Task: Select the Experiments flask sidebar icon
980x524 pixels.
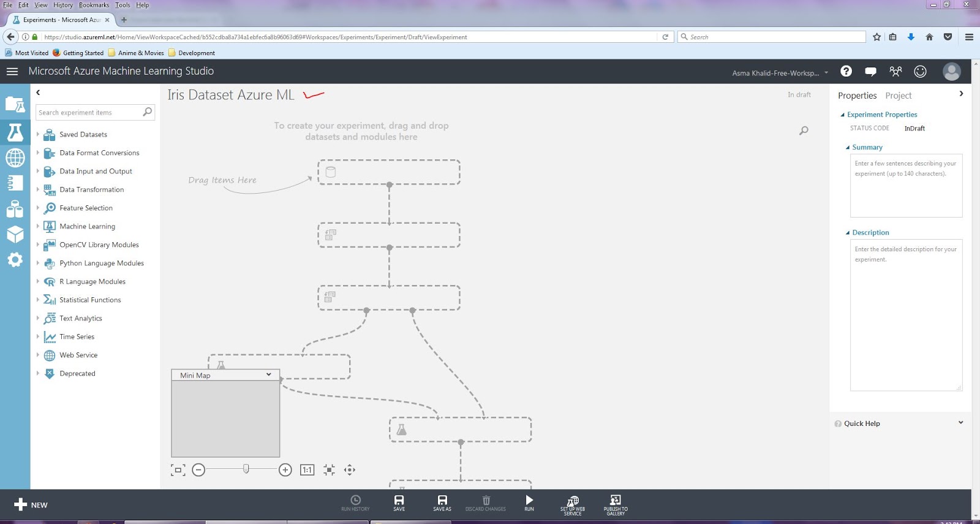Action: click(15, 132)
